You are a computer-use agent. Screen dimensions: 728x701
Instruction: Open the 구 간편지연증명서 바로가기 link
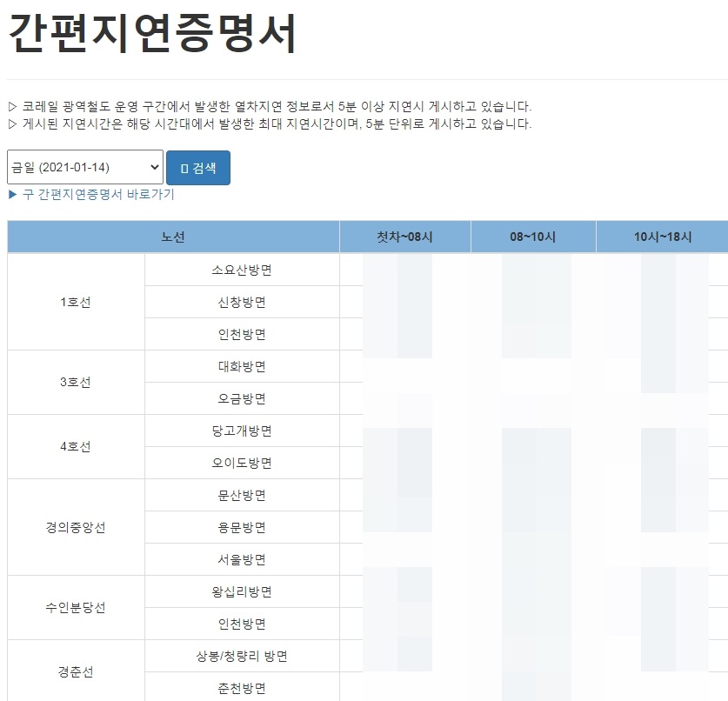tap(91, 194)
